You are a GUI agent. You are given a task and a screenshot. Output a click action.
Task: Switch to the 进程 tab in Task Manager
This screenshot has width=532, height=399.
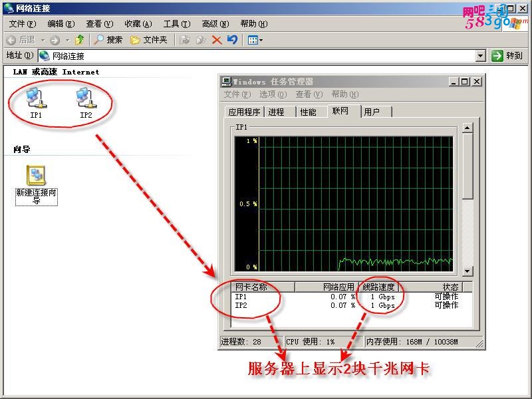pyautogui.click(x=276, y=112)
